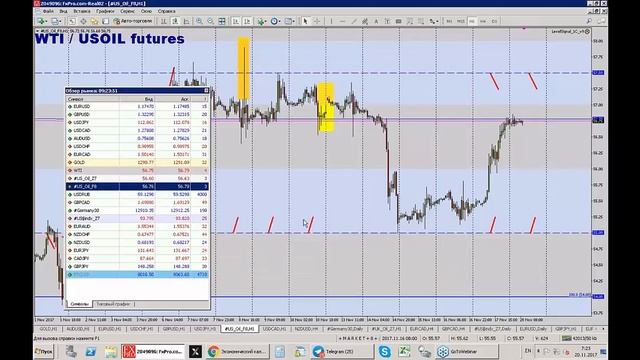Click the search magnifier in toolbar
This screenshot has width=640, height=360.
tap(589, 21)
